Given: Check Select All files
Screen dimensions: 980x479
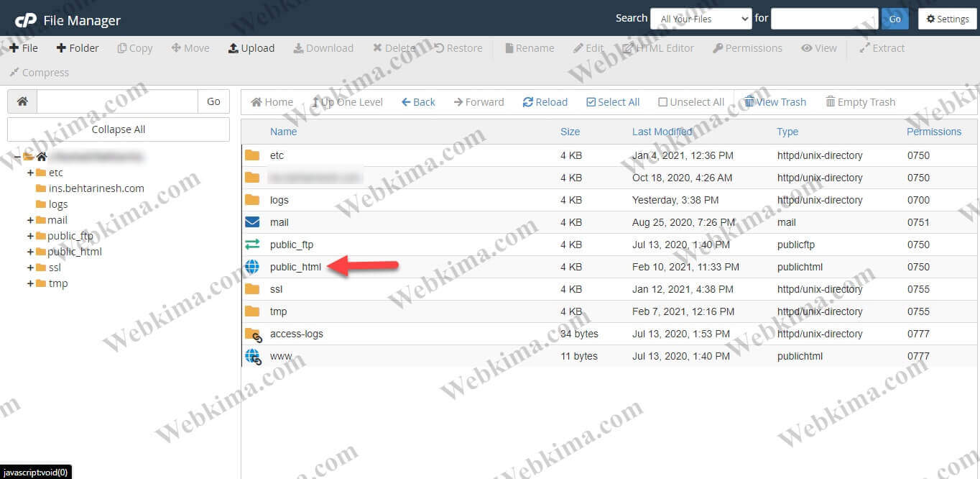Looking at the screenshot, I should [613, 102].
